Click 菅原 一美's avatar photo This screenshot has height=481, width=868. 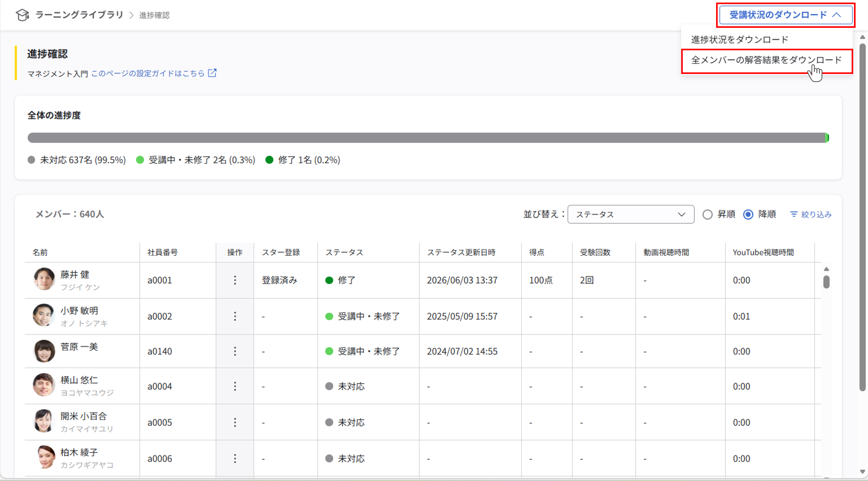44,351
